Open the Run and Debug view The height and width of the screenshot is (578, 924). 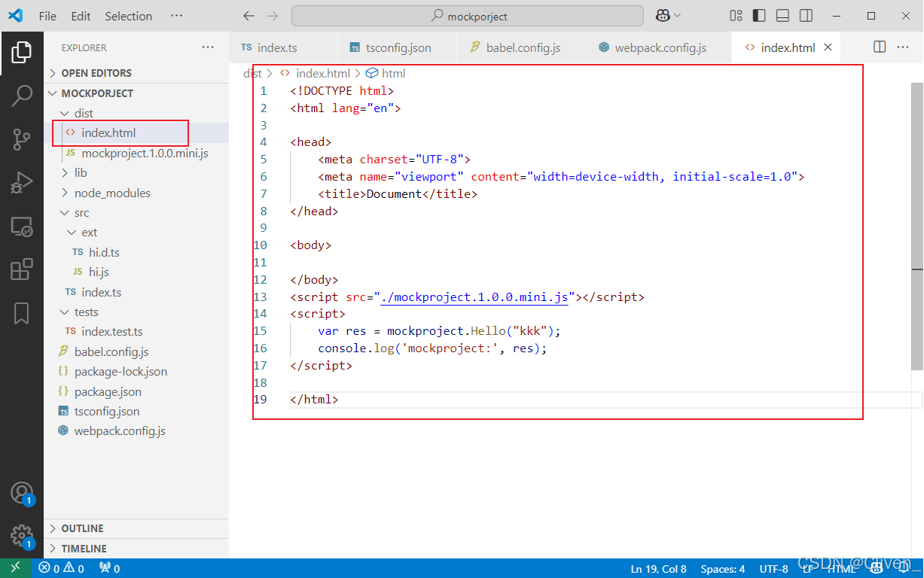point(22,183)
